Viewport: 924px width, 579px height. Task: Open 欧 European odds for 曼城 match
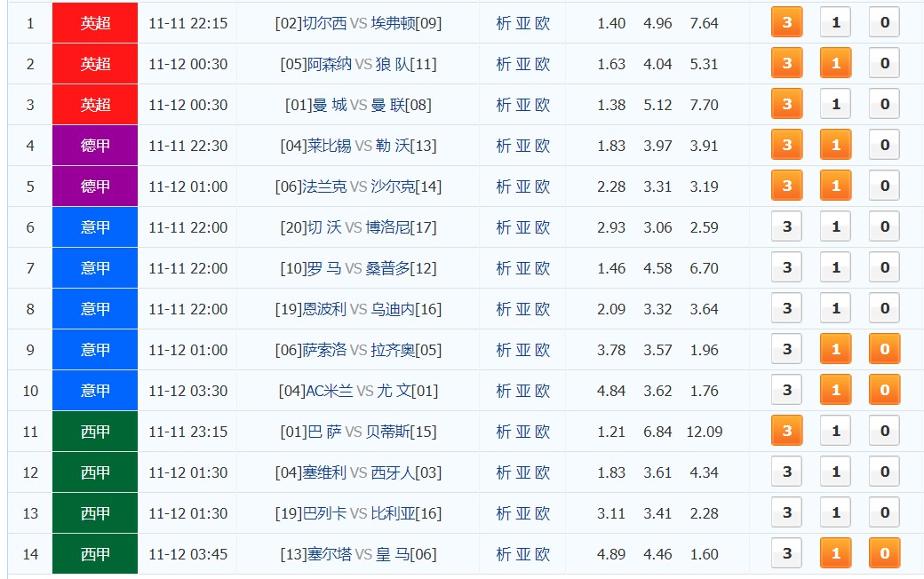pyautogui.click(x=542, y=105)
